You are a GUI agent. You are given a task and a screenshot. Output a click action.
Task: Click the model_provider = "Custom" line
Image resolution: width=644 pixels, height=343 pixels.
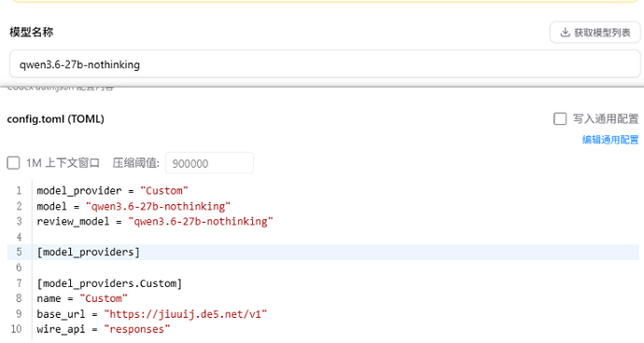tap(112, 191)
